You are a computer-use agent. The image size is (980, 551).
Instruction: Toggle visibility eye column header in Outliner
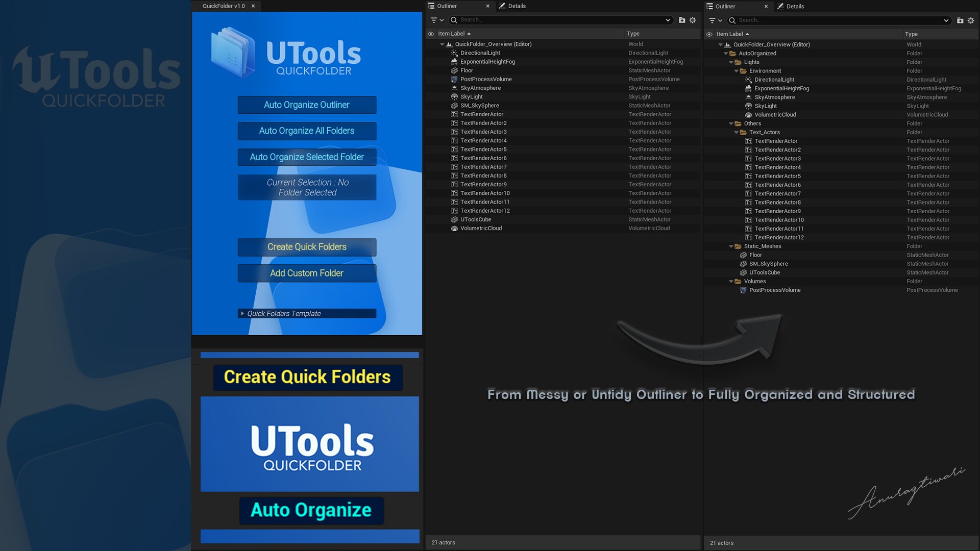pos(430,33)
